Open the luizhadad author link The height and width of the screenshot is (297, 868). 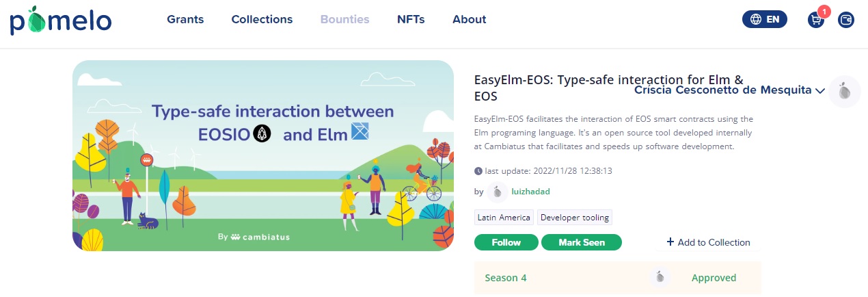(x=530, y=192)
